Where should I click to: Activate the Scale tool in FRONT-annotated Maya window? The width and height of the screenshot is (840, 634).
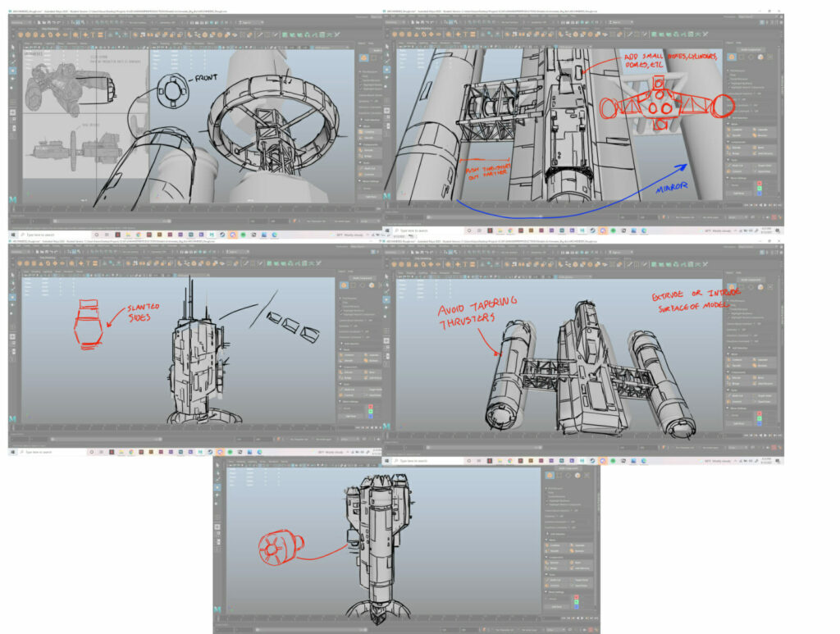pos(13,86)
